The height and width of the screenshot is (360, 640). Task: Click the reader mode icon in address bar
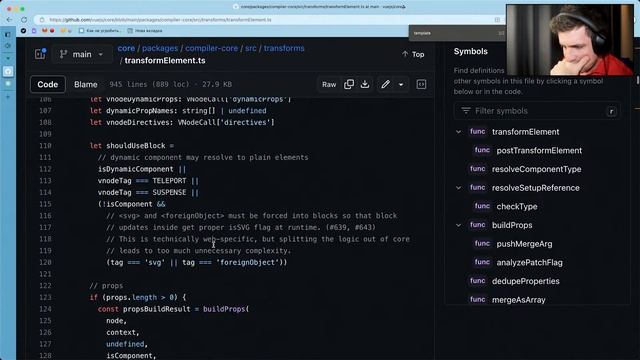497,20
